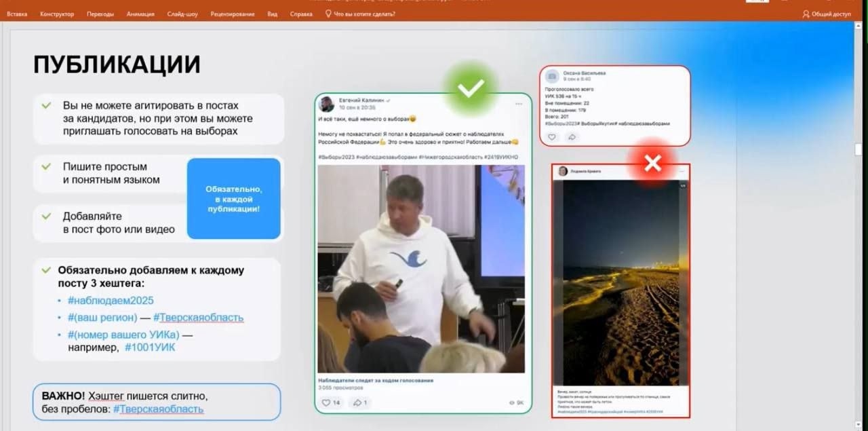868x431 pixels.
Task: Like Евгений Калинин's post with the heart icon
Action: [327, 402]
